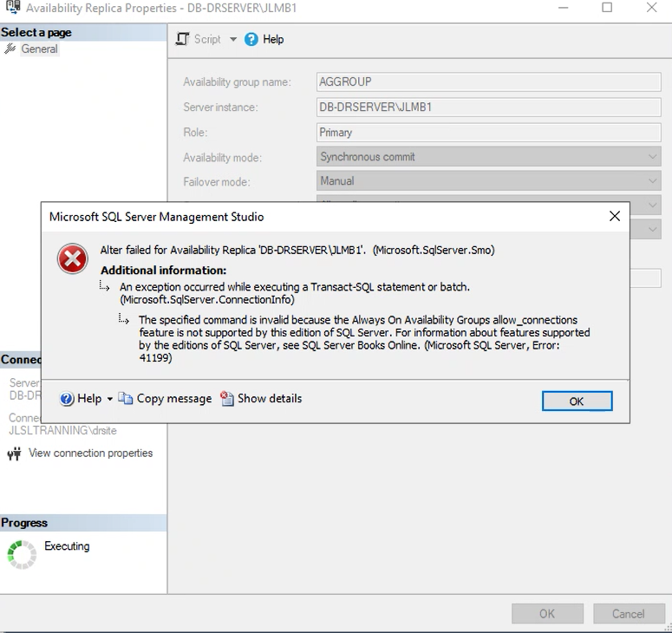Click OK button in properties window footer

pyautogui.click(x=547, y=614)
